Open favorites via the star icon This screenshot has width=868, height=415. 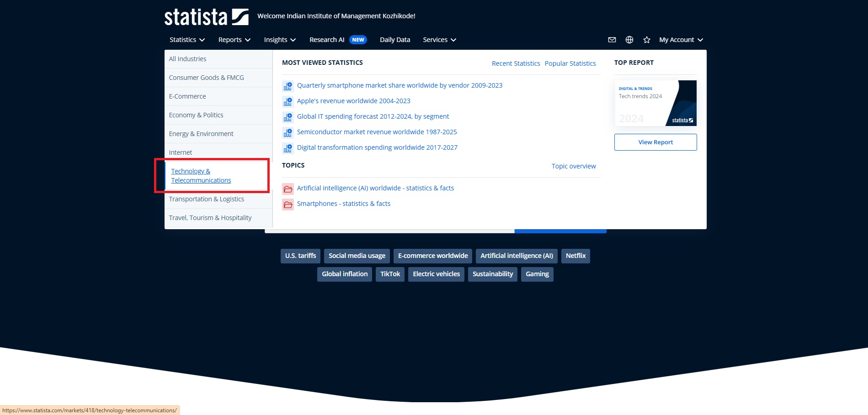[646, 40]
